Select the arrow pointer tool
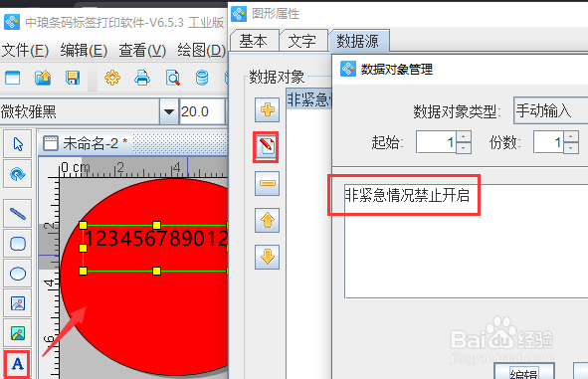The image size is (588, 379). [x=18, y=144]
